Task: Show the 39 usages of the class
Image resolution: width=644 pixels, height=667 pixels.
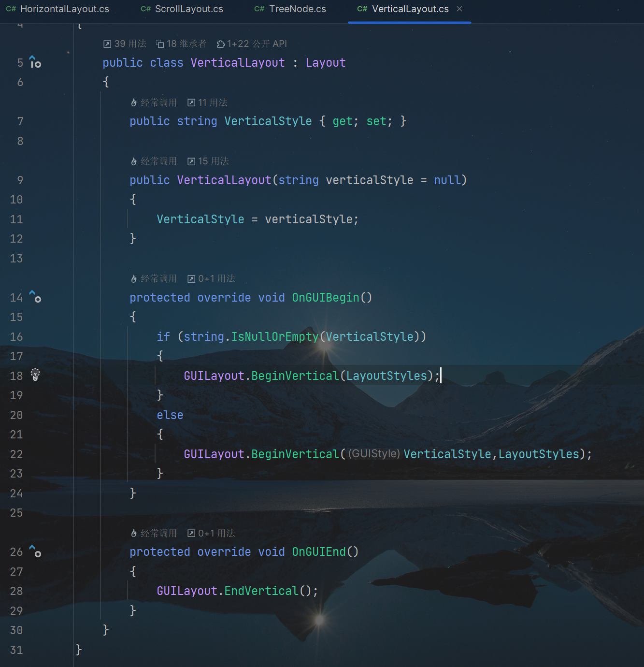Action: point(125,44)
